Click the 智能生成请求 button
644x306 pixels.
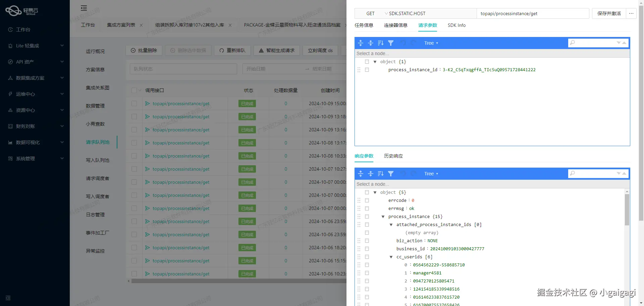(x=276, y=50)
